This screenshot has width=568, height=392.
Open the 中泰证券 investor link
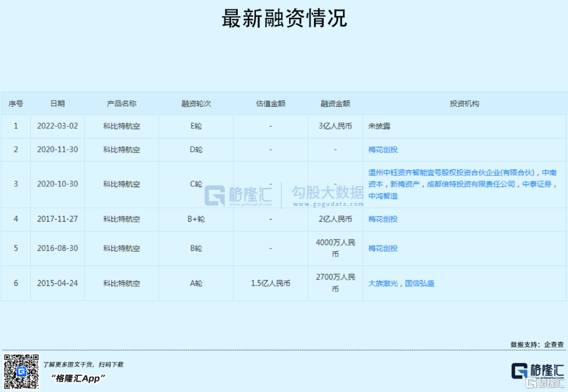pos(536,184)
